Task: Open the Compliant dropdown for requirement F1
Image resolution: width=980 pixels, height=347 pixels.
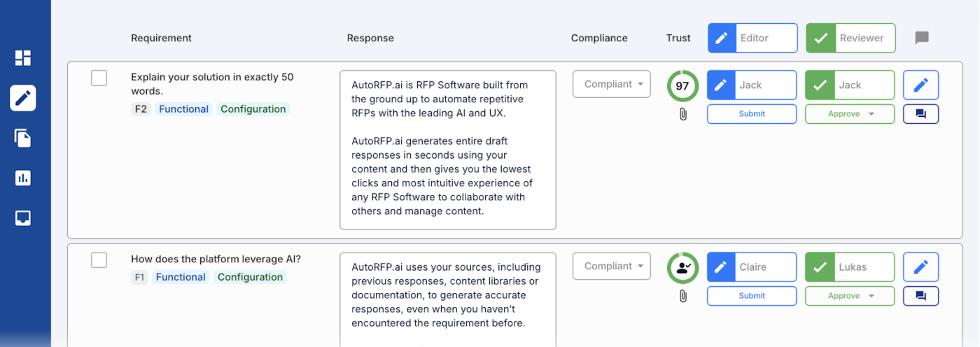Action: [x=612, y=266]
